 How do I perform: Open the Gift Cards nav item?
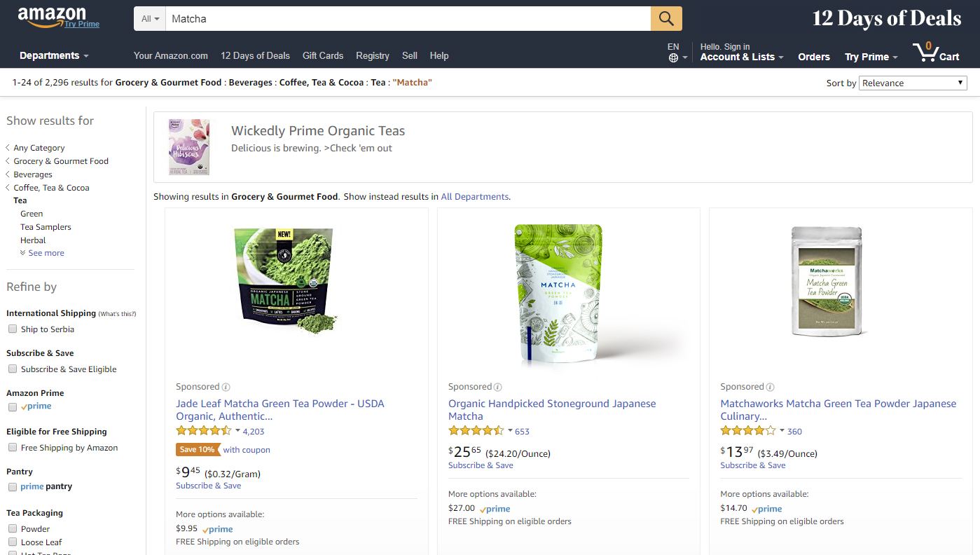[x=323, y=55]
